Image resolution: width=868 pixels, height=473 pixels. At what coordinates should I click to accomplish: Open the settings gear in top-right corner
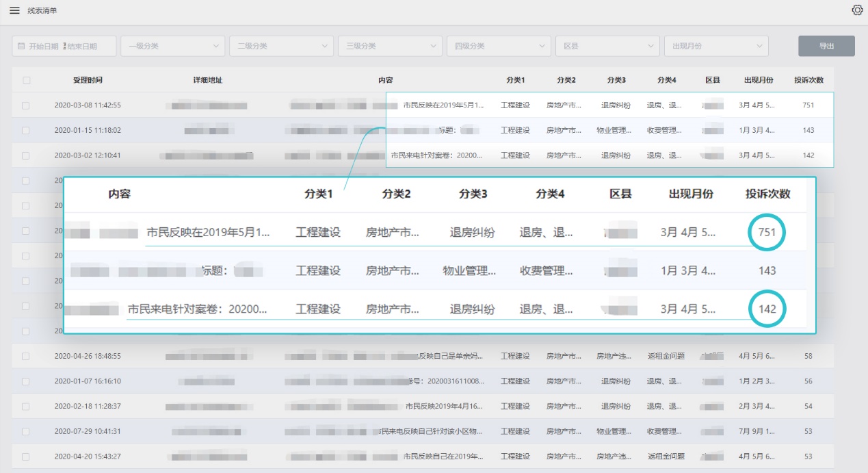point(857,10)
